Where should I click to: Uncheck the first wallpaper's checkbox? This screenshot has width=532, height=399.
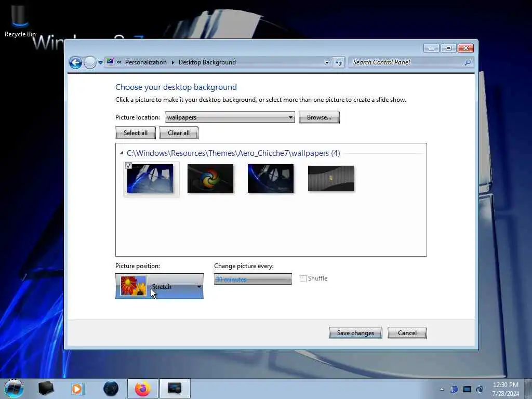coord(128,165)
